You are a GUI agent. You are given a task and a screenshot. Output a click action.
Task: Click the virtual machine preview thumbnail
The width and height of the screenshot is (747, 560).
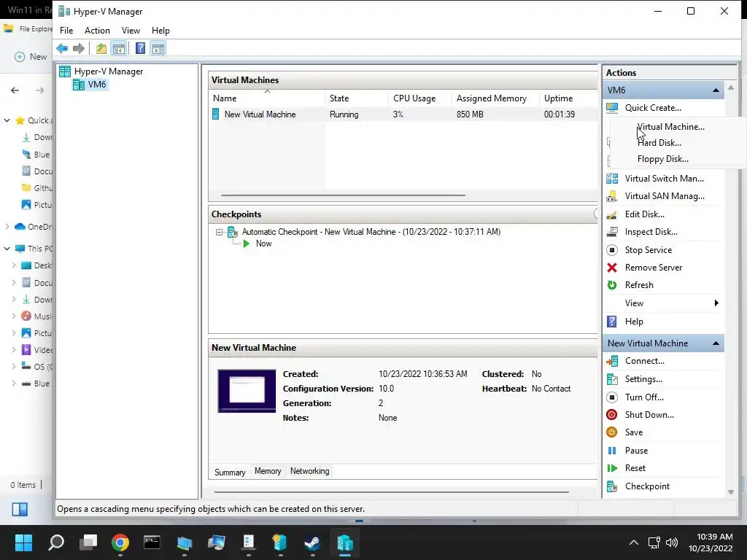coord(247,391)
